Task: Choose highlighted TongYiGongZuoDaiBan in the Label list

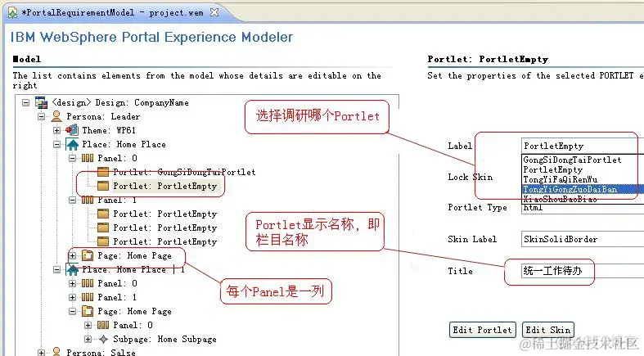Action: [x=583, y=189]
